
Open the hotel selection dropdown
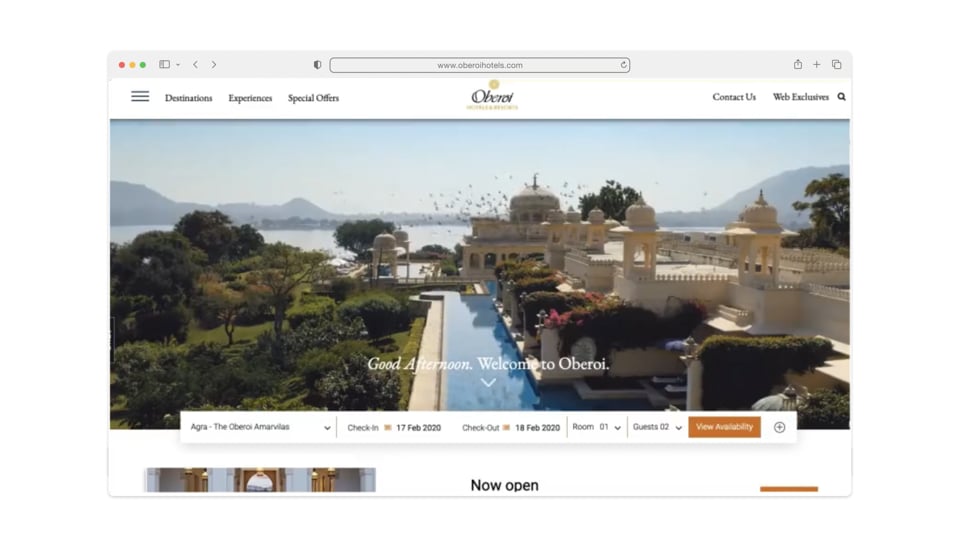[x=261, y=427]
